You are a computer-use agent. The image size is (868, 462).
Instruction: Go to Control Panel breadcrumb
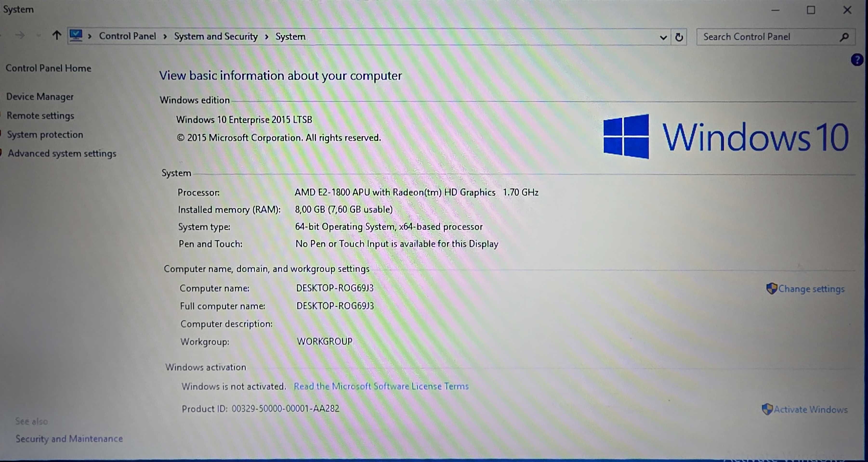click(127, 36)
